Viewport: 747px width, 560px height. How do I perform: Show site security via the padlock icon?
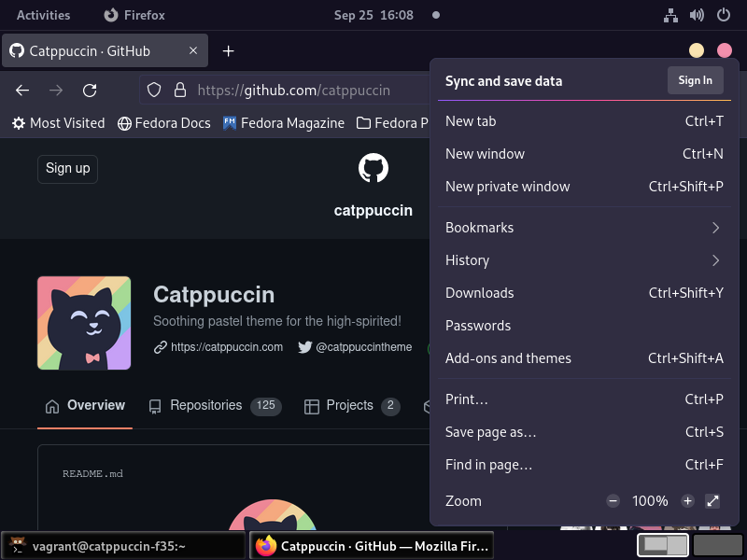(x=179, y=90)
